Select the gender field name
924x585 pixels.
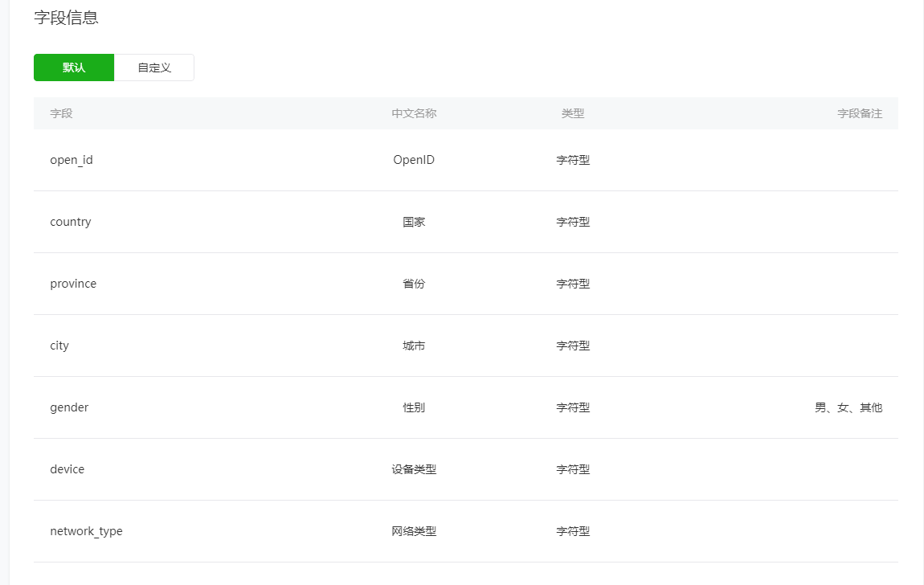coord(69,407)
